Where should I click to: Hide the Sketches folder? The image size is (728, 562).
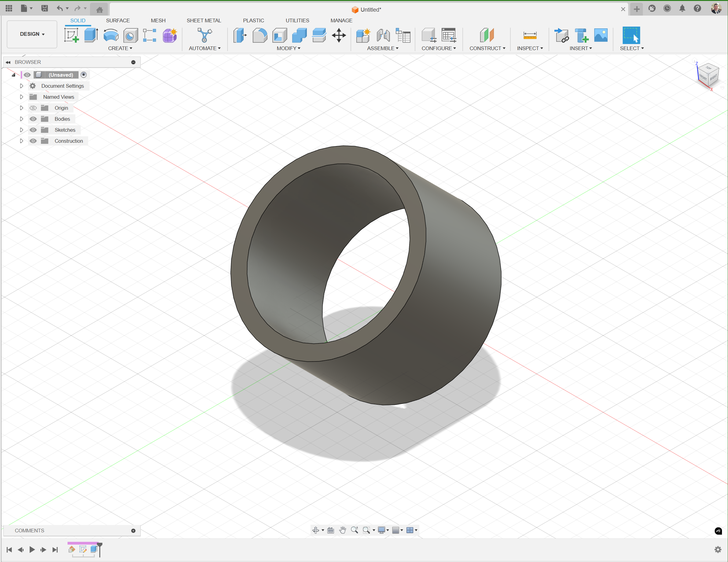point(33,130)
